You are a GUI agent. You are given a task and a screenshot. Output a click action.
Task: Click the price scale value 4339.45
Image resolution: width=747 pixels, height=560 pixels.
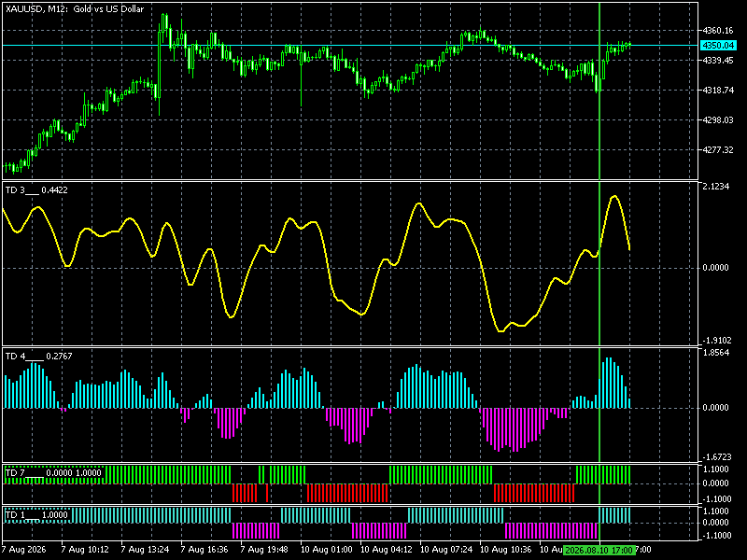click(x=718, y=61)
